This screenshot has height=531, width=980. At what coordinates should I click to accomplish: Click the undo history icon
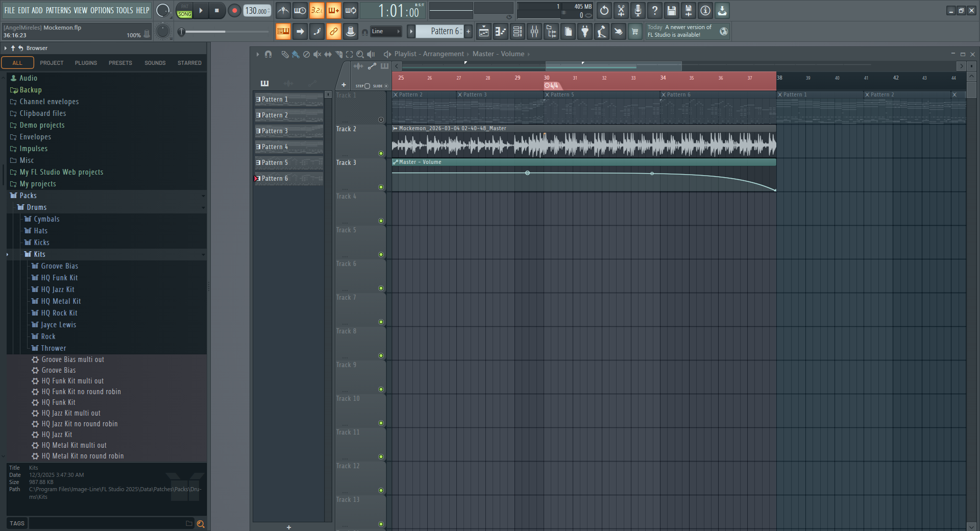(604, 10)
